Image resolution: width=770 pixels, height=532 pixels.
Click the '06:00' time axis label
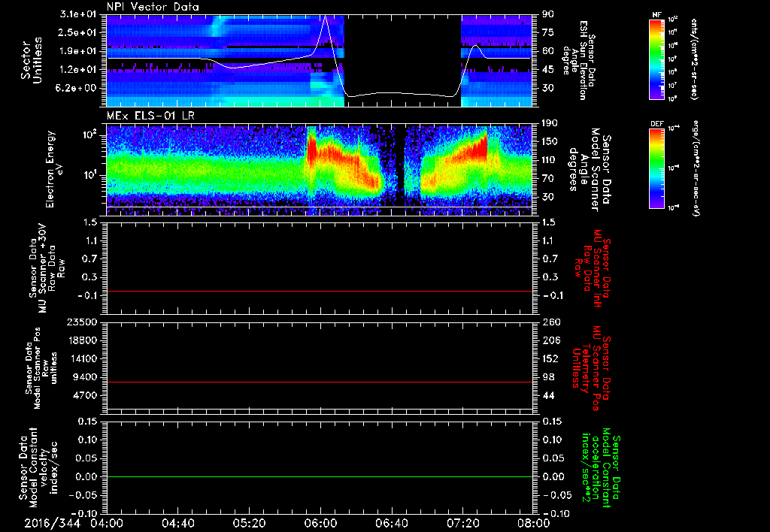tap(320, 523)
